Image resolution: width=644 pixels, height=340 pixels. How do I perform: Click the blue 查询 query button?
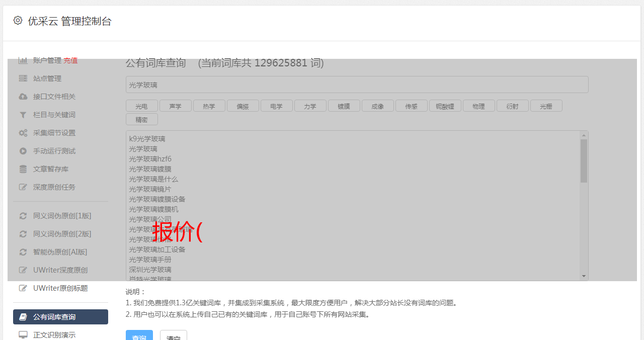coord(139,336)
